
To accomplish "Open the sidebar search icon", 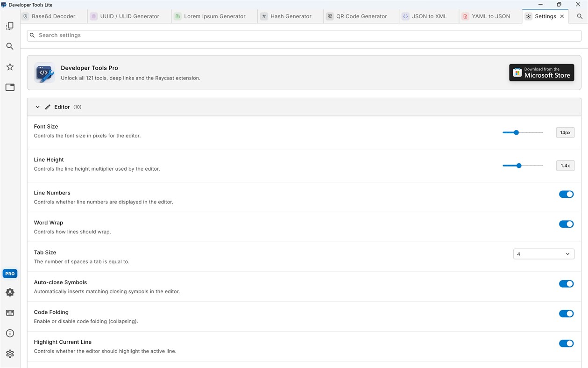I will tap(10, 46).
